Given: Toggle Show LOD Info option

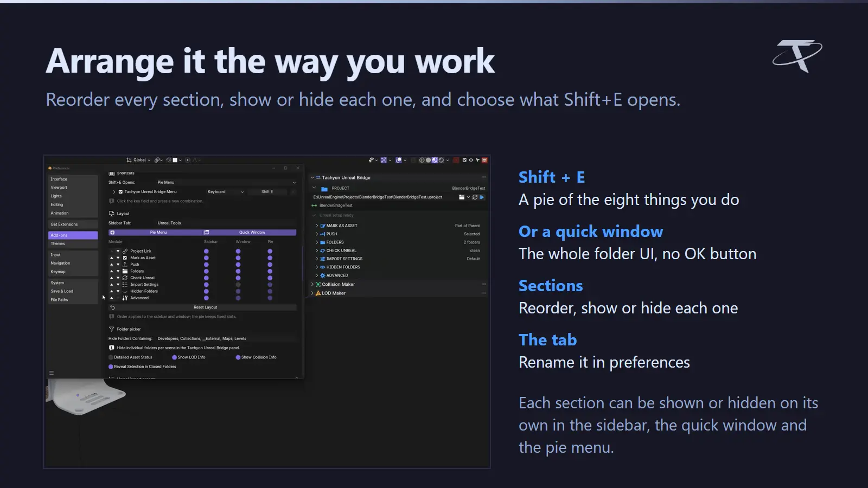Looking at the screenshot, I should [x=175, y=357].
